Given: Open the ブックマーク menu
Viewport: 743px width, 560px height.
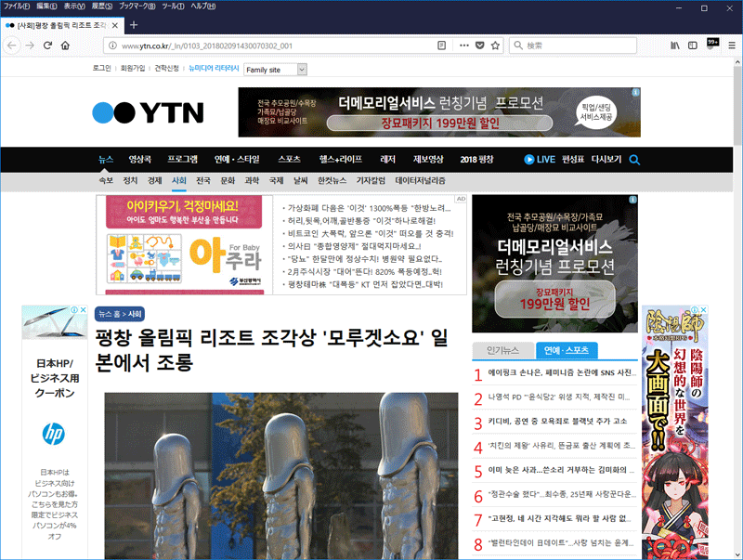Looking at the screenshot, I should [x=137, y=7].
